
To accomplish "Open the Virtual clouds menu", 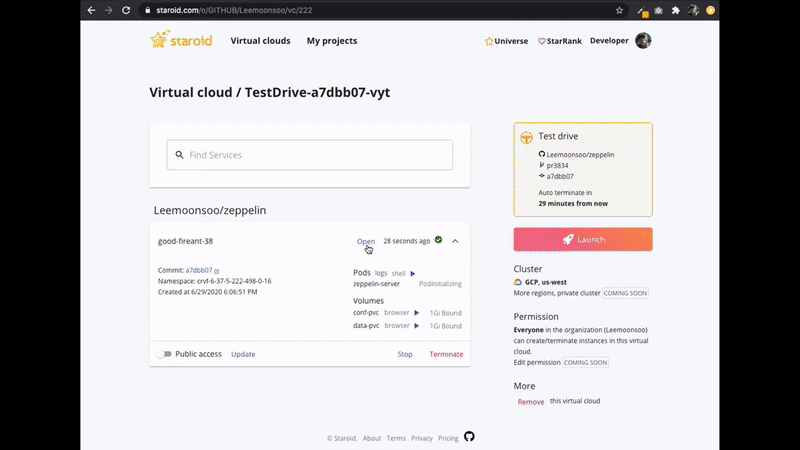I will coord(260,41).
